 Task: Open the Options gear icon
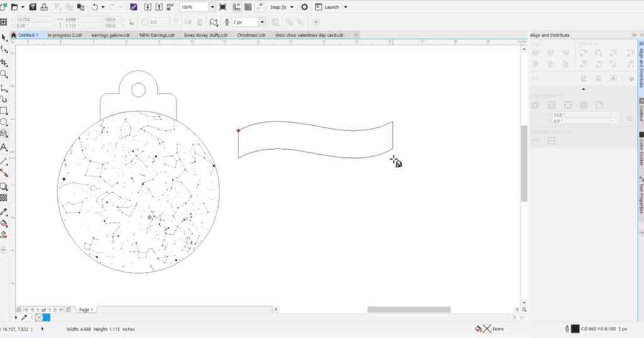(x=304, y=7)
